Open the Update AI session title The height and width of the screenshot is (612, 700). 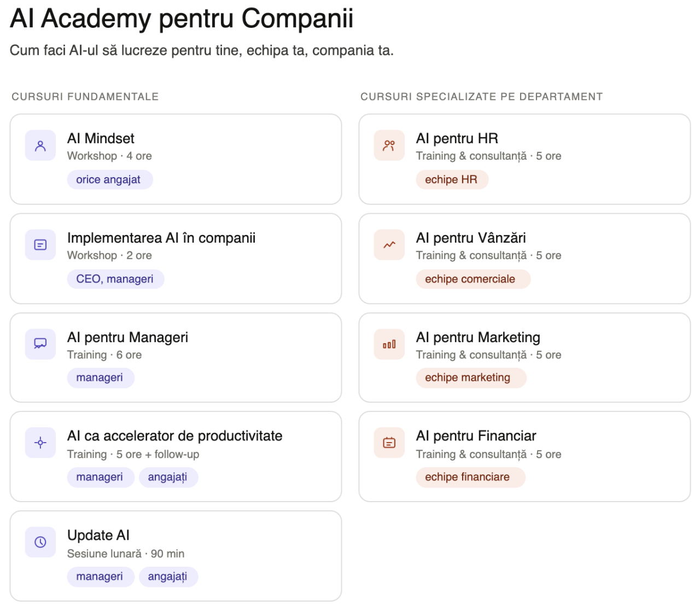tap(98, 535)
